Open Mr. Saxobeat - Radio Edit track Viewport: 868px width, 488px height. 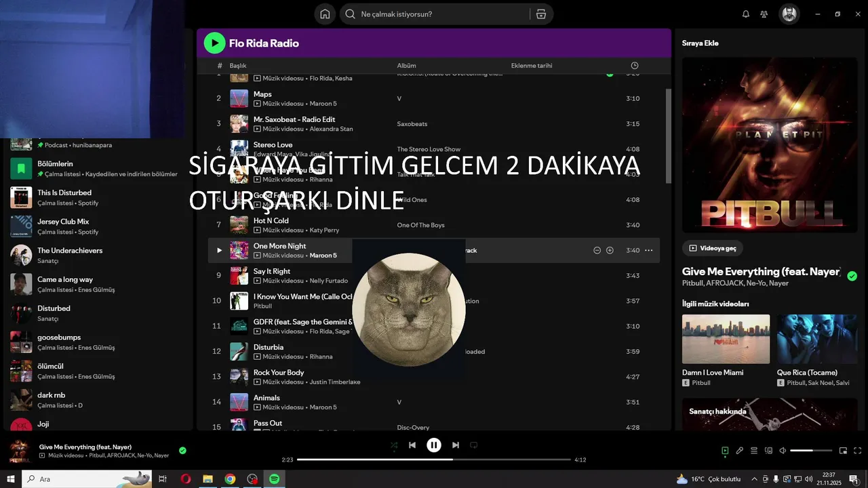(294, 119)
